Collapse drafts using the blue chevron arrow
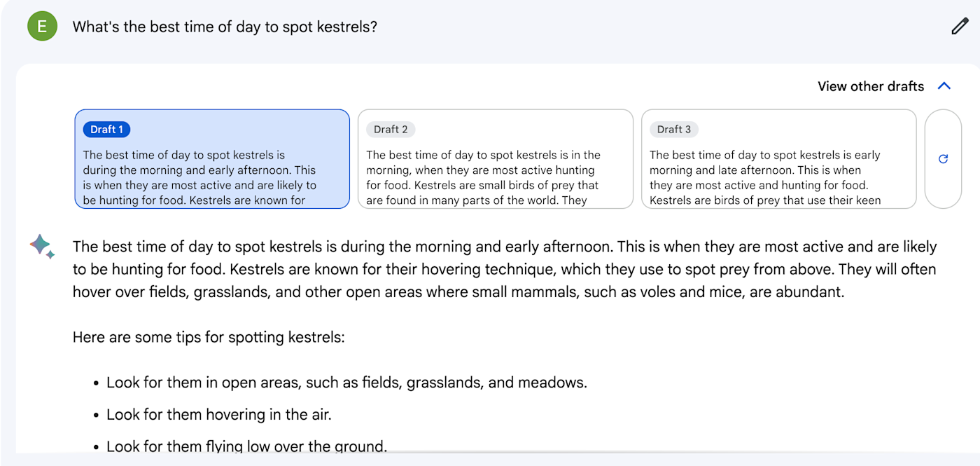Screen dimensions: 980x466 point(944,86)
